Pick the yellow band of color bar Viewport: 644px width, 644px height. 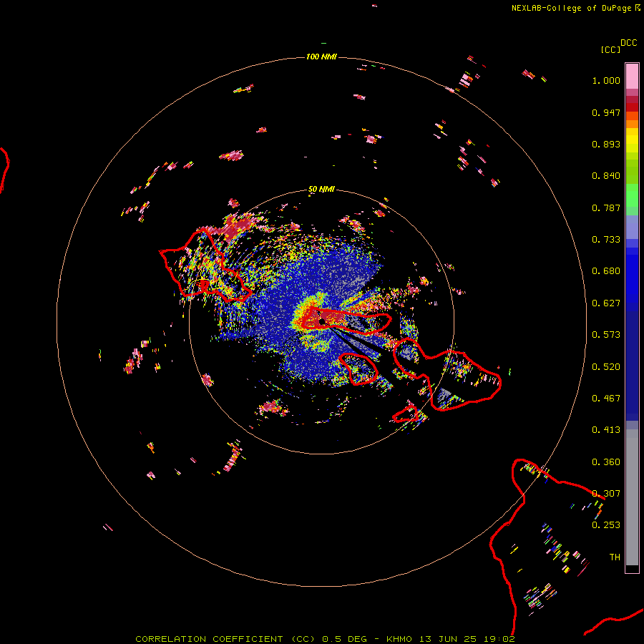click(632, 141)
